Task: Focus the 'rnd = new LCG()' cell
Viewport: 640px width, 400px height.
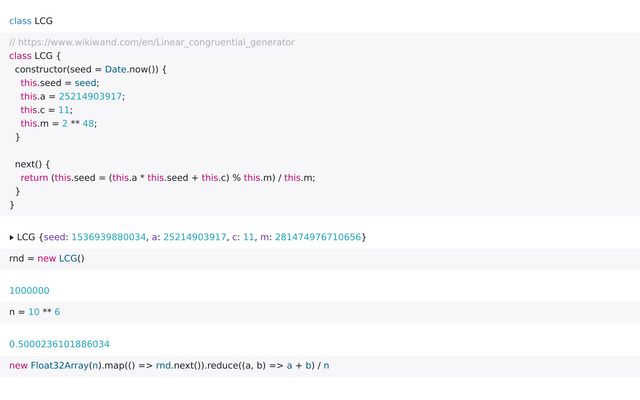Action: (47, 258)
